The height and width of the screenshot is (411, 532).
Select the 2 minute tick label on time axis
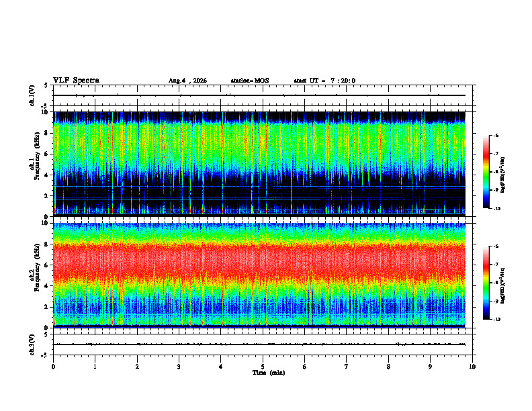pos(137,367)
